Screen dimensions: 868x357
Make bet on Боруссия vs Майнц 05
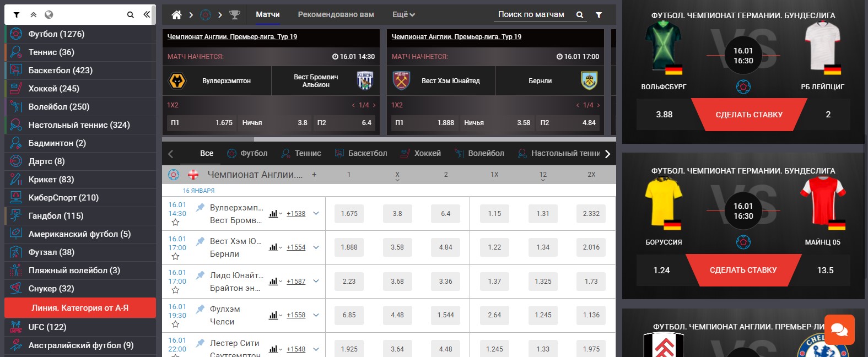point(743,270)
